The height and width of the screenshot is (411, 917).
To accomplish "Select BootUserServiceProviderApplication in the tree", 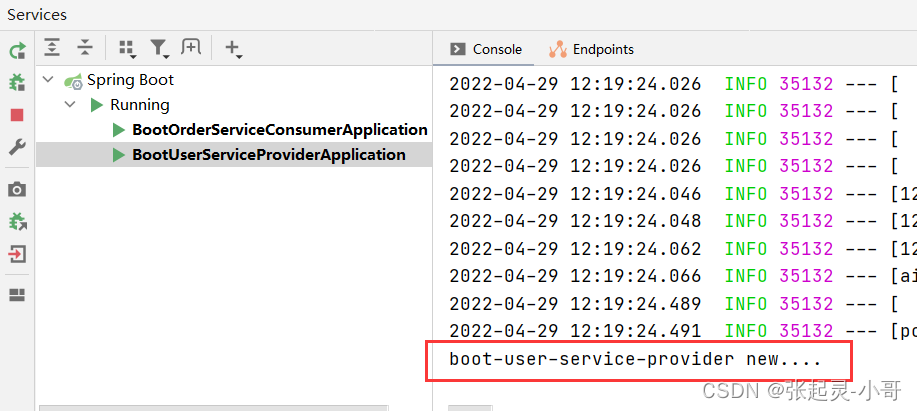I will point(268,155).
